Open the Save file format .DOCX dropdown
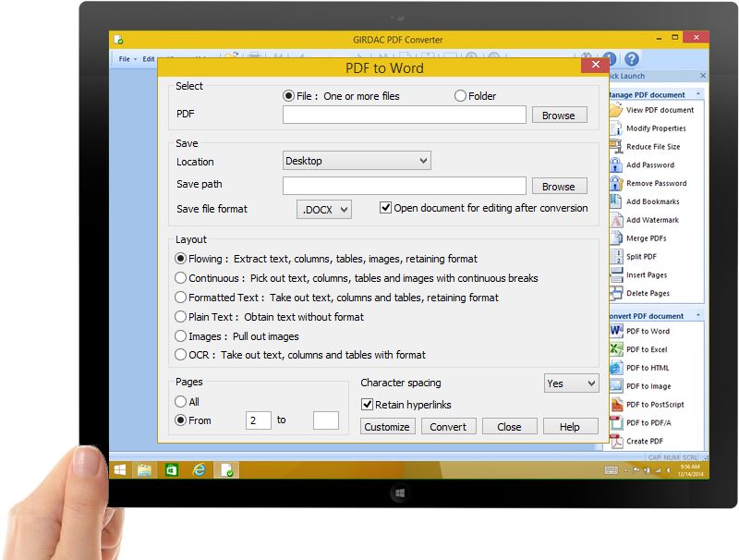The height and width of the screenshot is (560, 739). [324, 209]
